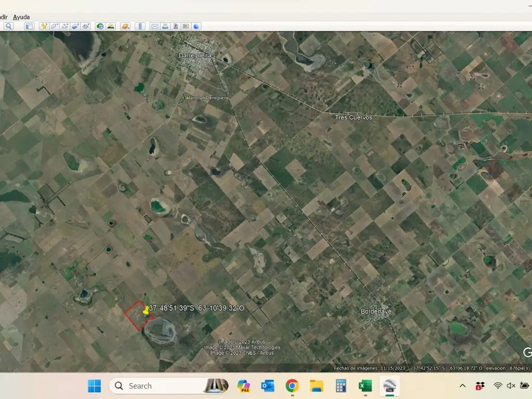
Task: Click the record tour camera icon
Action: pyautogui.click(x=86, y=26)
